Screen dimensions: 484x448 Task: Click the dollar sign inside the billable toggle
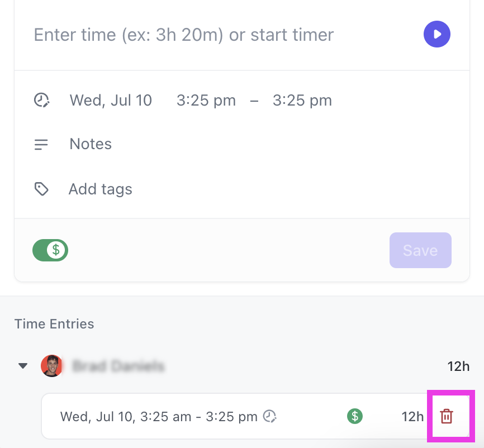(56, 250)
